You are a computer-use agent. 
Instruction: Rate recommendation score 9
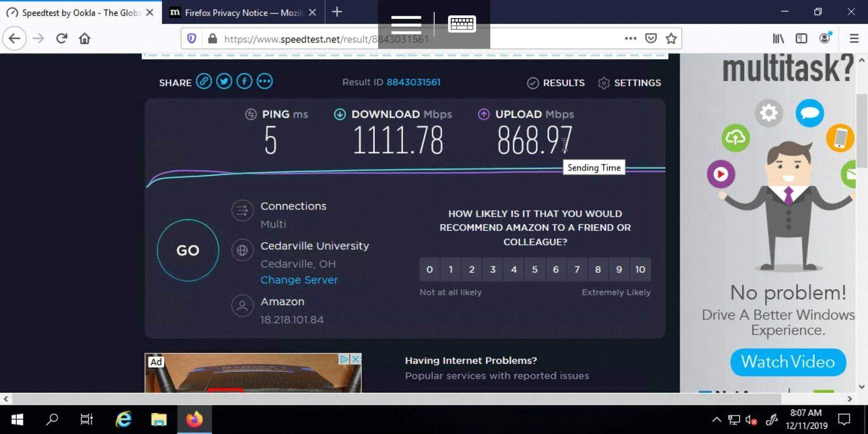(619, 269)
